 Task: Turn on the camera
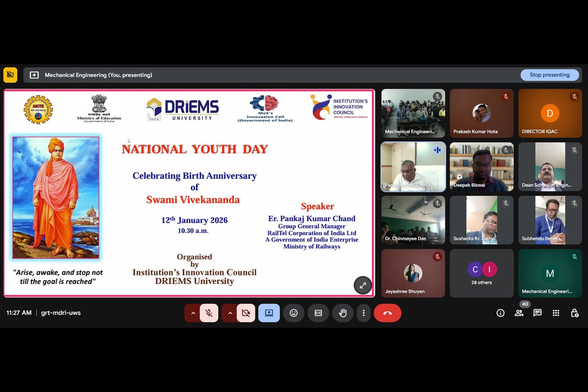pyautogui.click(x=246, y=313)
